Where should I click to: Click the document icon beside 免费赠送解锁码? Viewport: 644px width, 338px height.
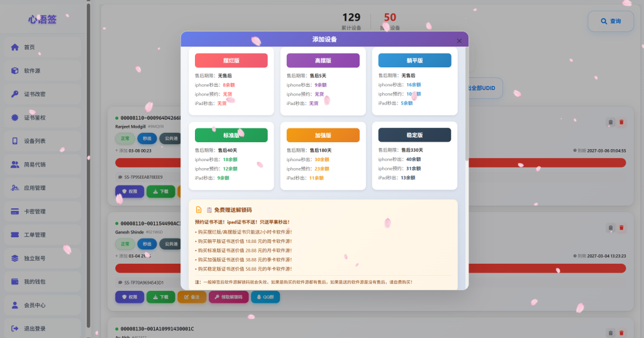(x=199, y=210)
